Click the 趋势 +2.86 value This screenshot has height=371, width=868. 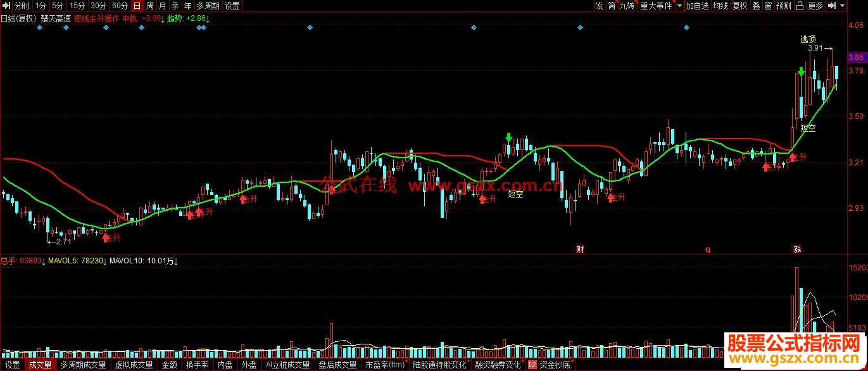coord(189,18)
